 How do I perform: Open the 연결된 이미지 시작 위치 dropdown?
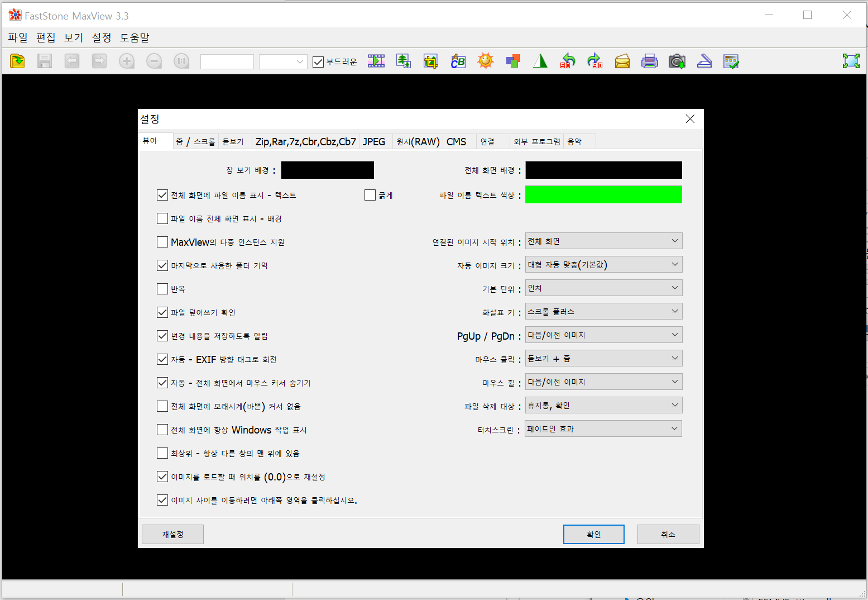(603, 241)
